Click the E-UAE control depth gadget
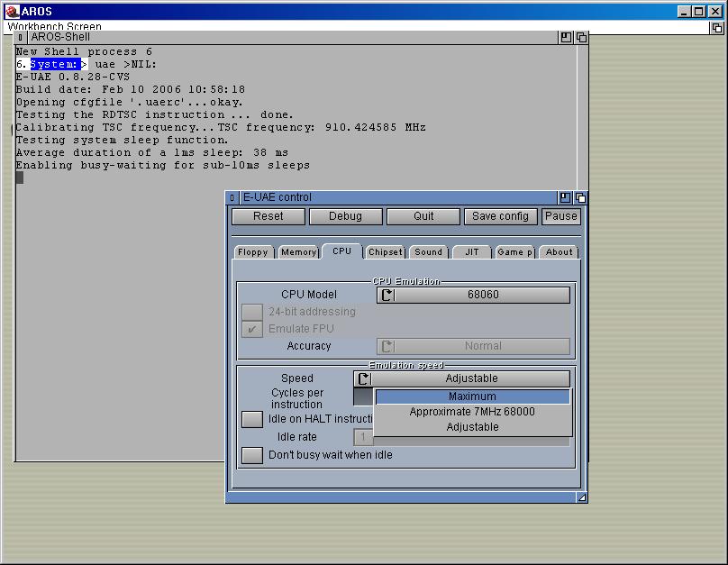Viewport: 728px width, 565px height. point(580,197)
